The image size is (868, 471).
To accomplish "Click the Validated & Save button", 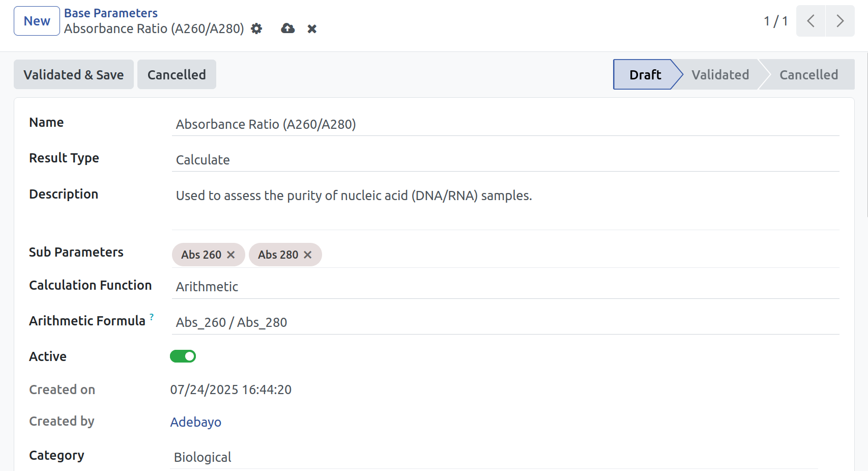I will pos(74,74).
